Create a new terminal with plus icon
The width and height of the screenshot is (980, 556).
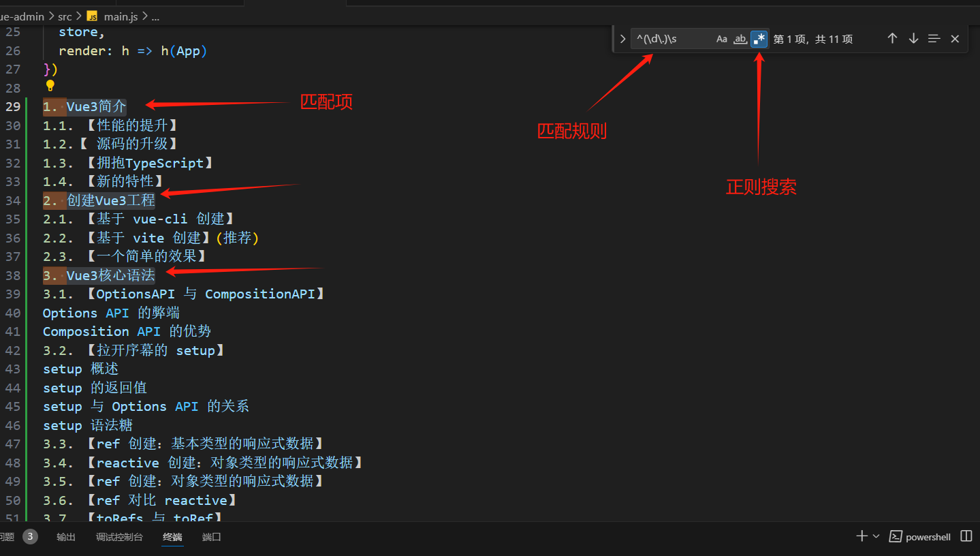point(862,536)
